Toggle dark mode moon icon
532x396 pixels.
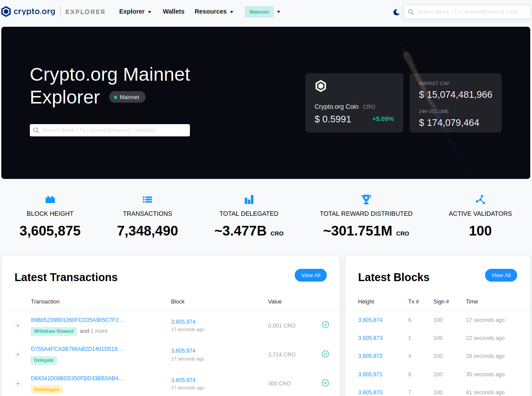396,12
